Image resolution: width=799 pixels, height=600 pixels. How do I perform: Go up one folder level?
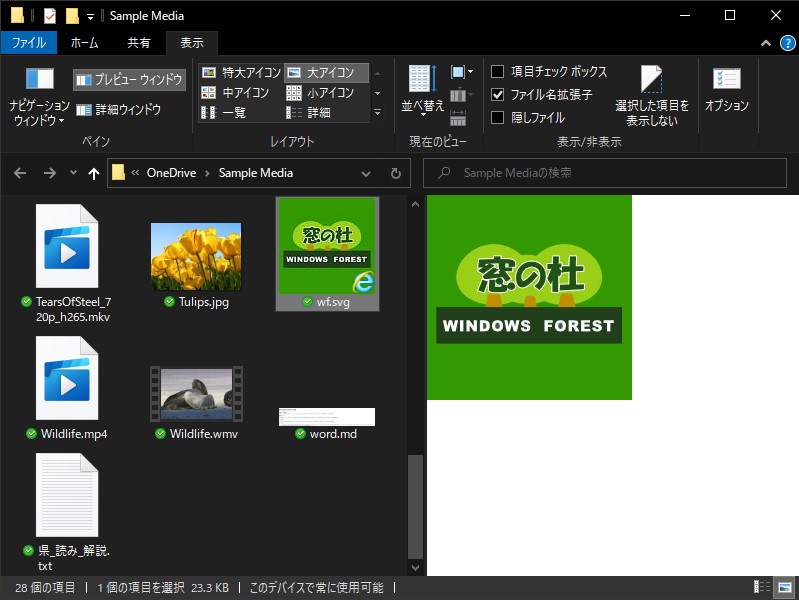(94, 174)
